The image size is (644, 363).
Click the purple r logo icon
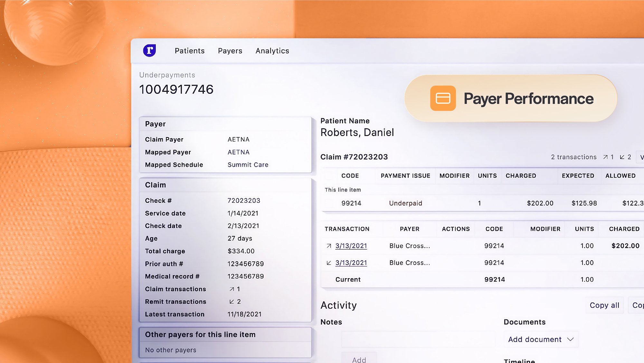150,51
